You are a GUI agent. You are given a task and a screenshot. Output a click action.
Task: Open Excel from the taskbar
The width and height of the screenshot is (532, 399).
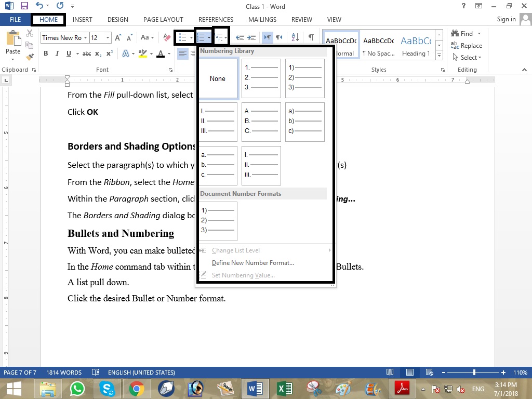point(285,389)
